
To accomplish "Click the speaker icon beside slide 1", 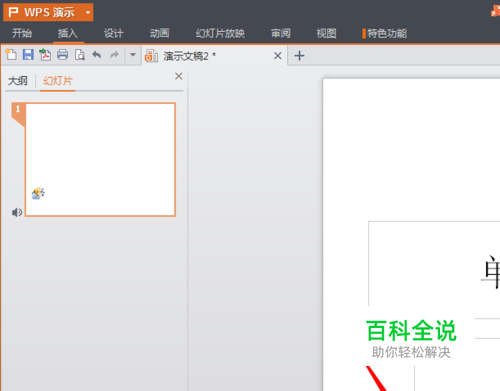I will tap(17, 212).
